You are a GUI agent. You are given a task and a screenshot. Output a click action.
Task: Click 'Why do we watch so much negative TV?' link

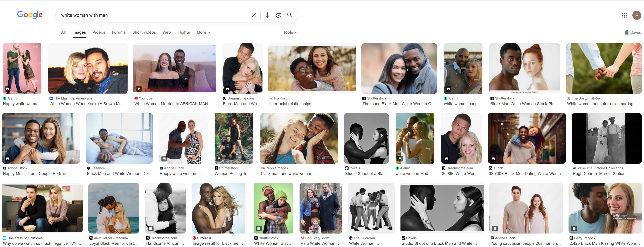42,243
